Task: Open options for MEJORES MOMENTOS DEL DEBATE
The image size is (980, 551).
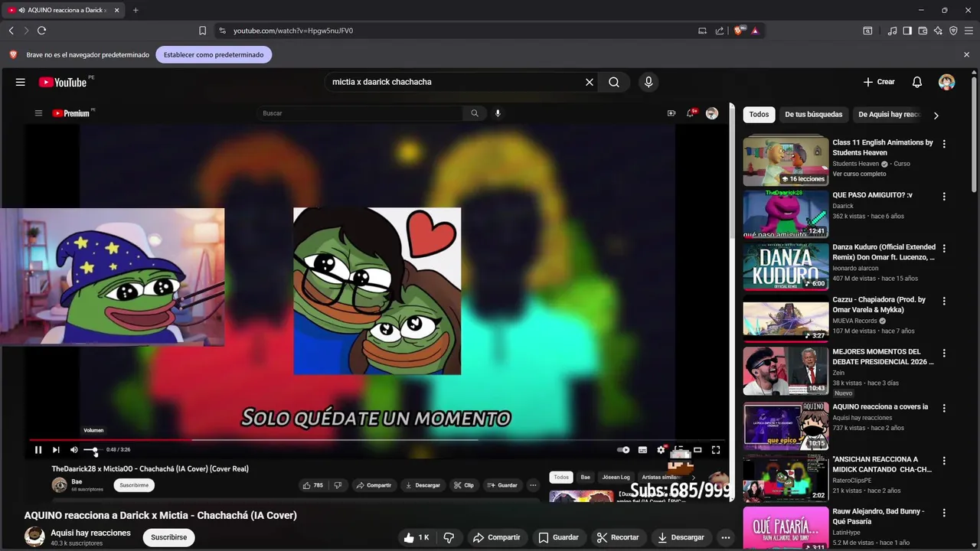Action: 944,354
